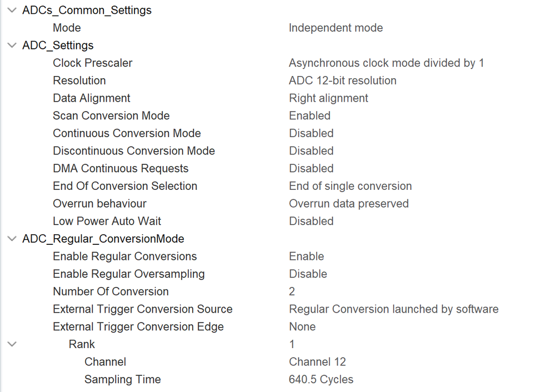Open External Trigger Conversion Source dropdown
The width and height of the screenshot is (555, 392).
coord(393,309)
